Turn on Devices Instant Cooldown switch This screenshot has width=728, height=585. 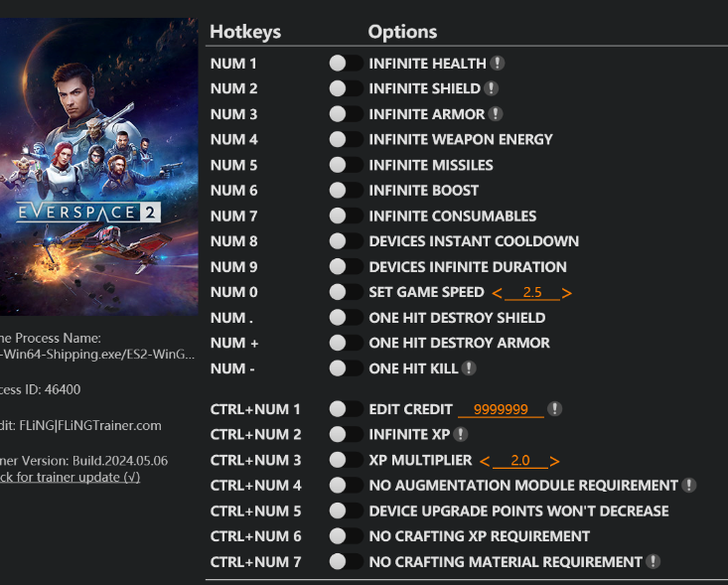pos(345,241)
